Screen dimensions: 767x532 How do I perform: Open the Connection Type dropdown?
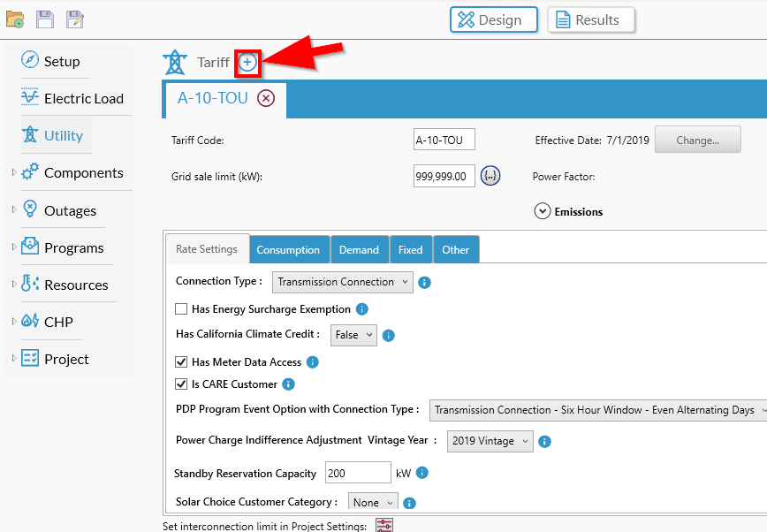pos(342,282)
